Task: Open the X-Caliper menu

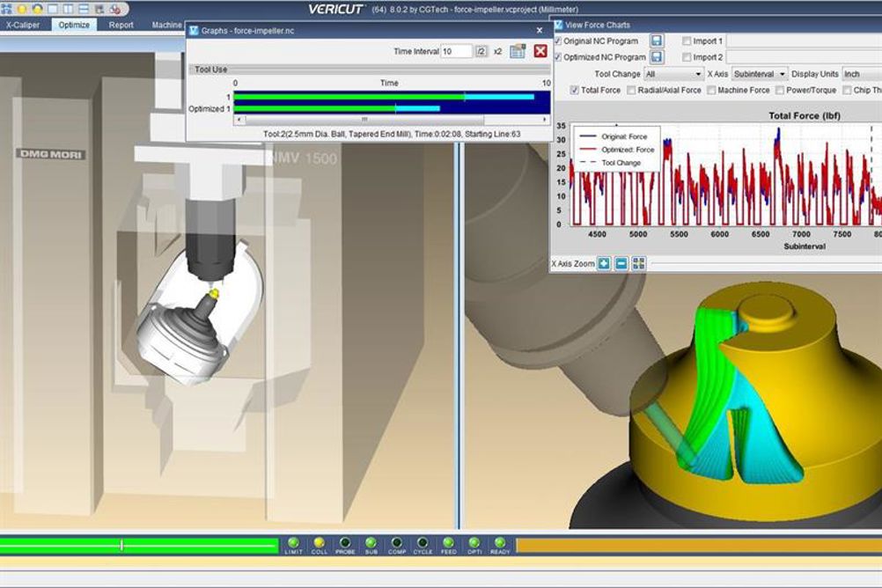Action: point(23,25)
